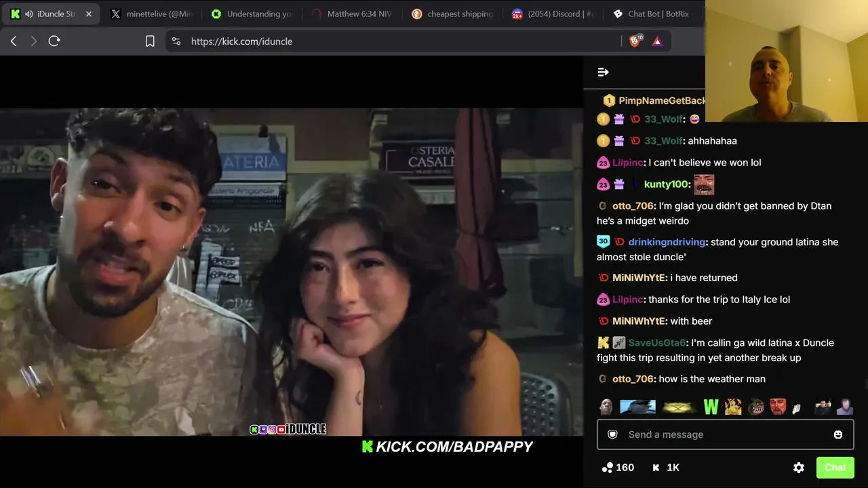Image resolution: width=868 pixels, height=488 pixels.
Task: Go back to the previous page
Action: click(14, 41)
